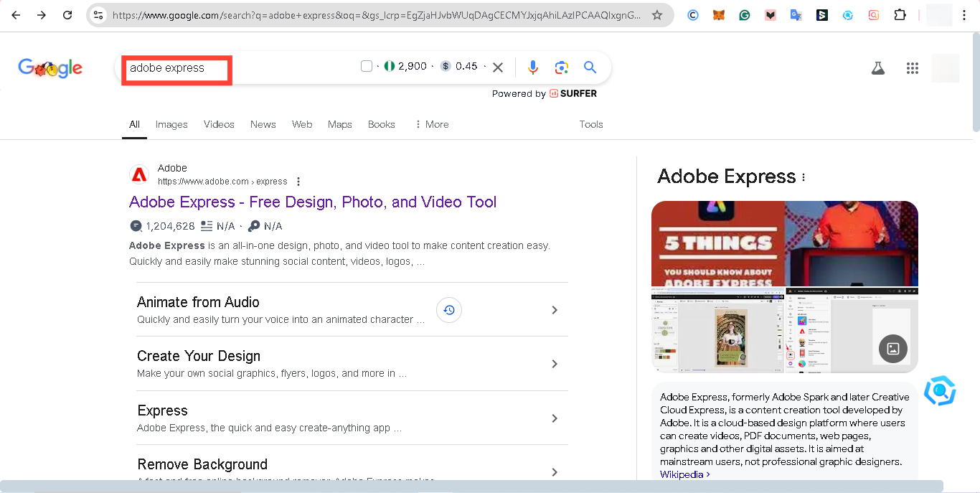Click the CPC value 0.45
Image resolution: width=980 pixels, height=493 pixels.
[x=466, y=67]
